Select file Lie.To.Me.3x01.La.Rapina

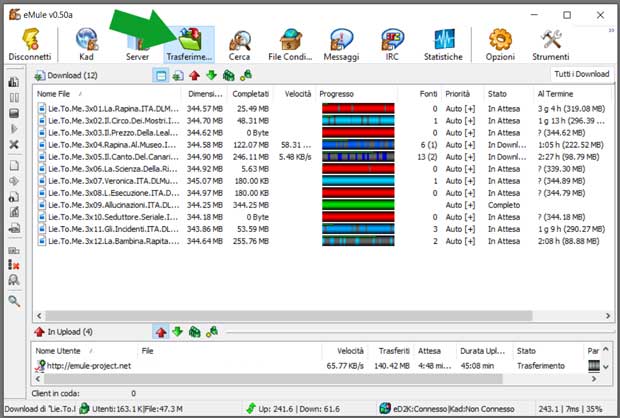pos(113,108)
